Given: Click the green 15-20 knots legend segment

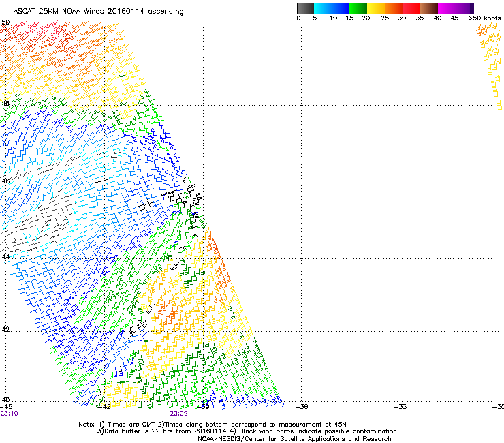Looking at the screenshot, I should [x=358, y=8].
